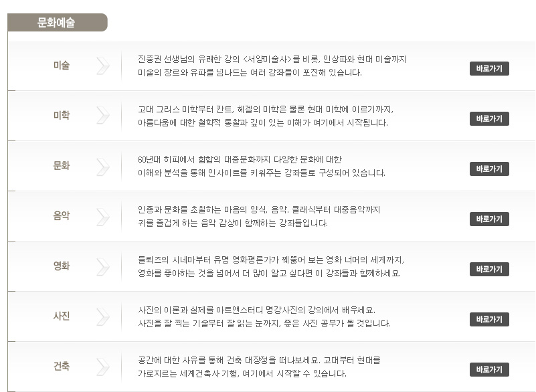
Task: Go to 문화 courses via 바로가기
Action: (x=489, y=169)
